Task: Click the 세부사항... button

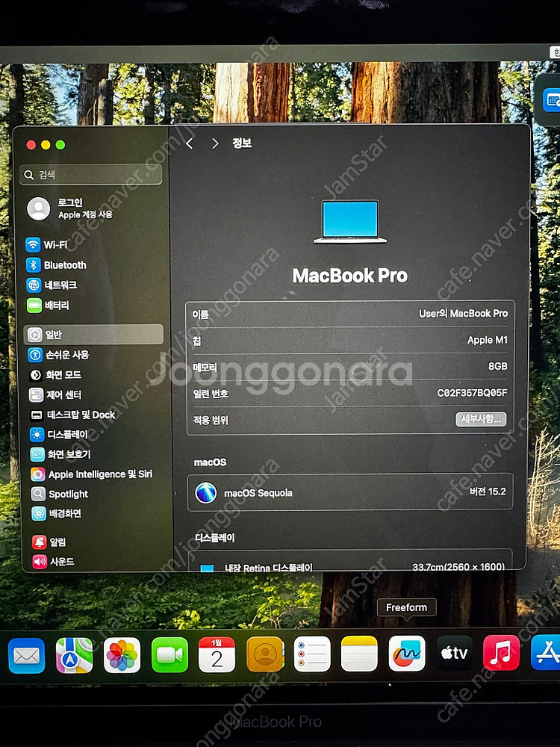Action: tap(481, 419)
